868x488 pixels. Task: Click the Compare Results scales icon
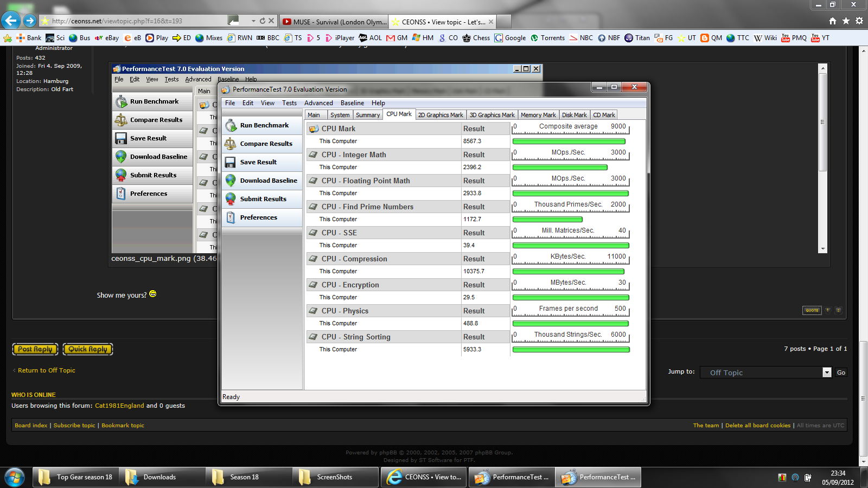tap(231, 144)
